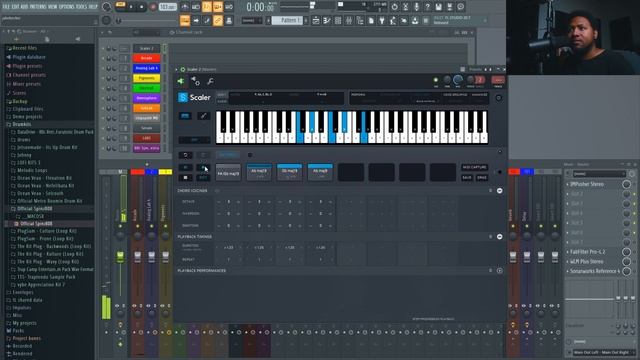Viewport: 640px width, 360px height.
Task: Select the first chord pad in Scaler
Action: [x=228, y=172]
